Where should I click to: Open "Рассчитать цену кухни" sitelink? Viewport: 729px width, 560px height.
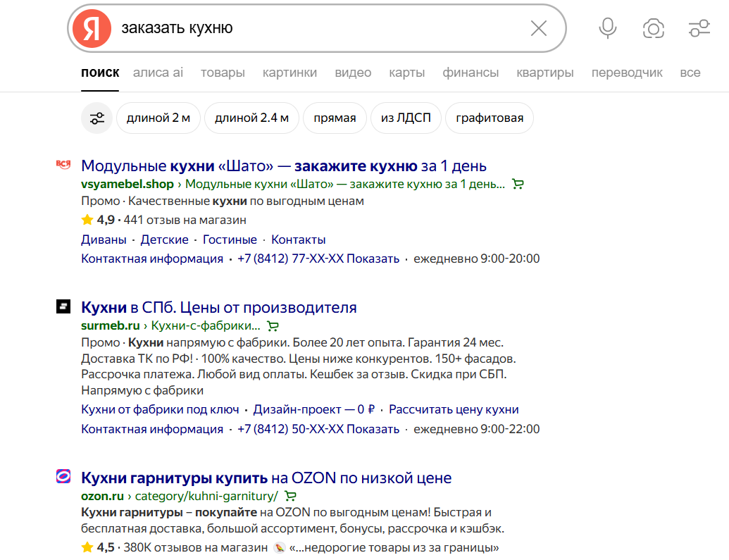pyautogui.click(x=454, y=409)
